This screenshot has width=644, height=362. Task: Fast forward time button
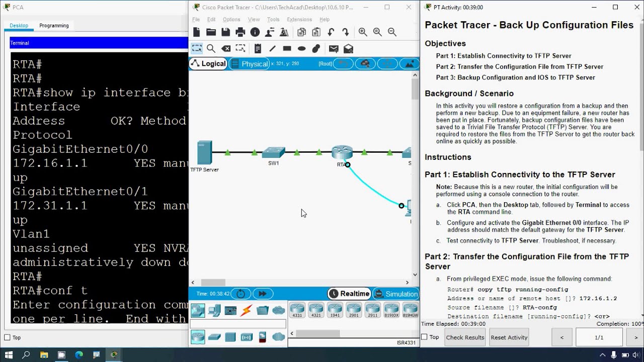click(x=262, y=294)
